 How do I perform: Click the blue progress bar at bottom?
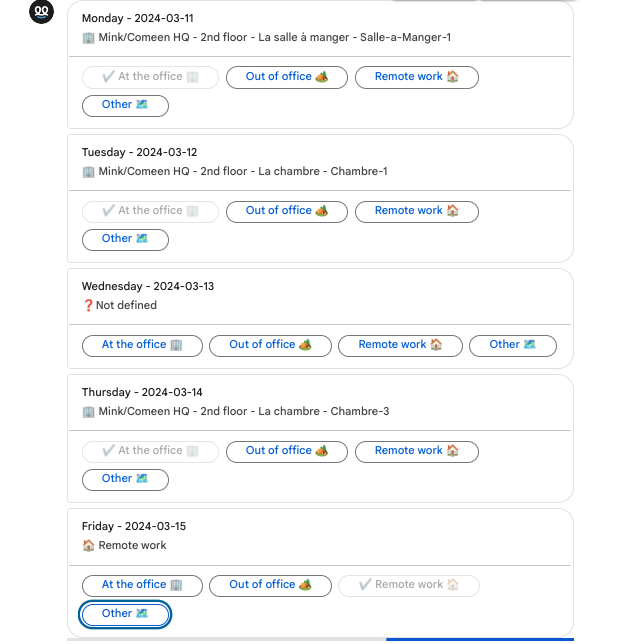479,639
